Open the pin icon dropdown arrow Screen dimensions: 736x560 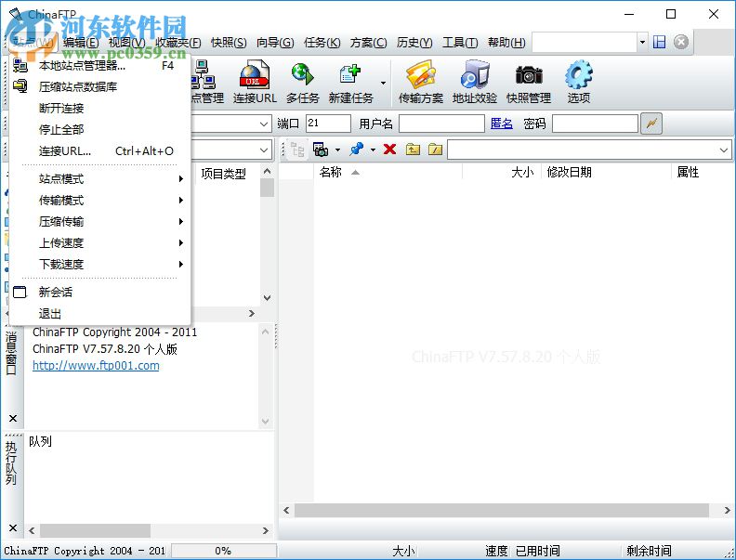point(373,150)
